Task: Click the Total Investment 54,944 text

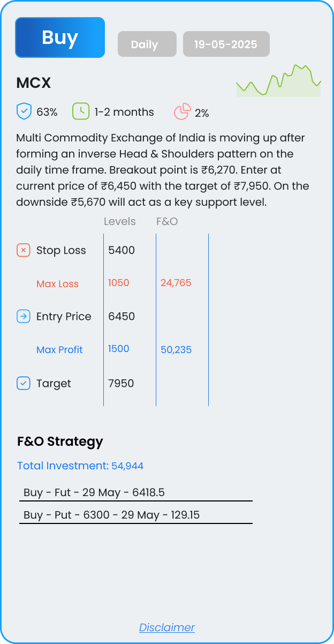Action: pyautogui.click(x=80, y=466)
